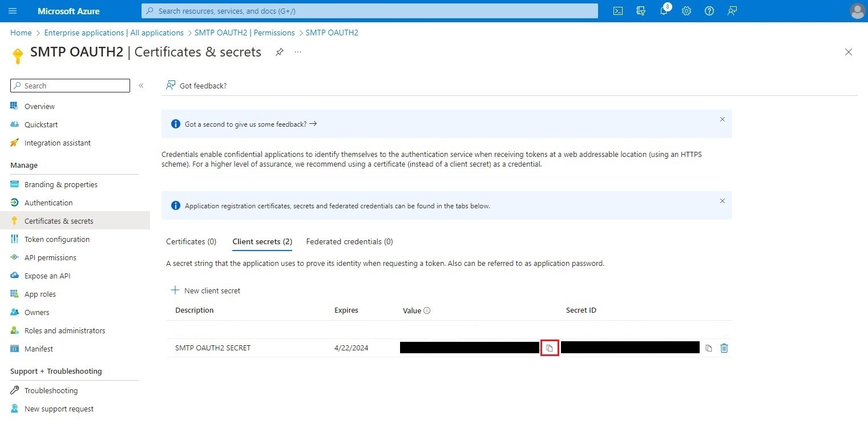
Task: Open the portal Settings gear
Action: 686,11
